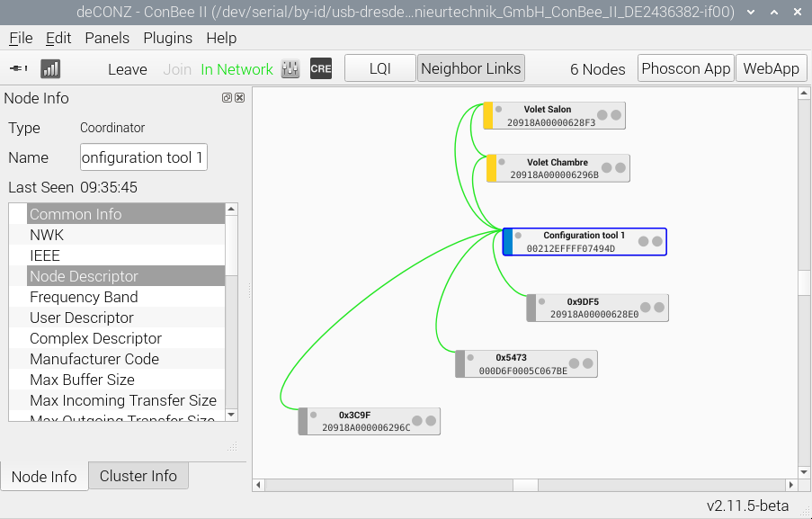Click node list scrollbar up arrow
This screenshot has width=812, height=519.
coord(231,209)
